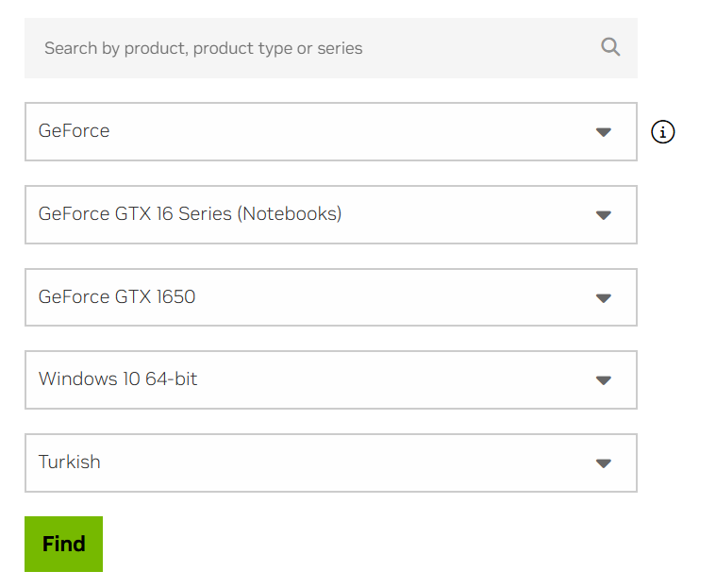Viewport: 716px width, 588px height.
Task: Open the GeForce product type dropdown
Action: [x=330, y=132]
